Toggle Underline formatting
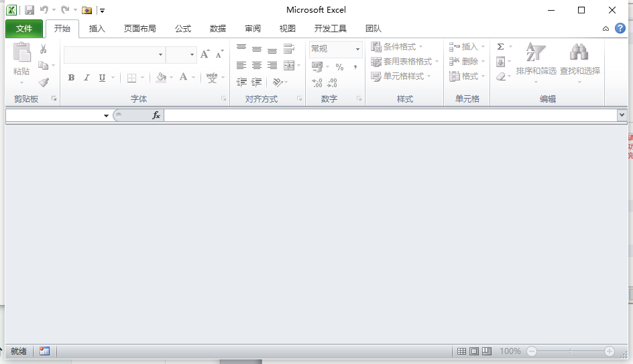633x364 pixels. click(x=102, y=78)
